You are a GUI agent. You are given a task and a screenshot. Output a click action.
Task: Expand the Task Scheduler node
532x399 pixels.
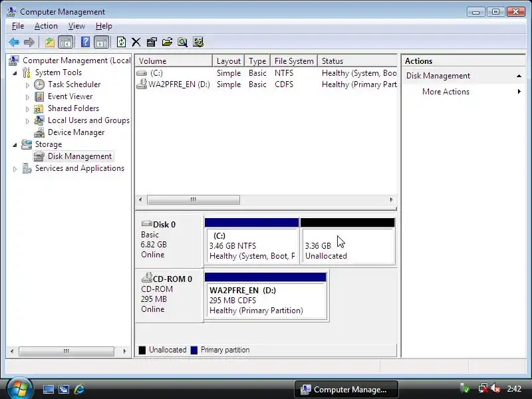tap(27, 85)
